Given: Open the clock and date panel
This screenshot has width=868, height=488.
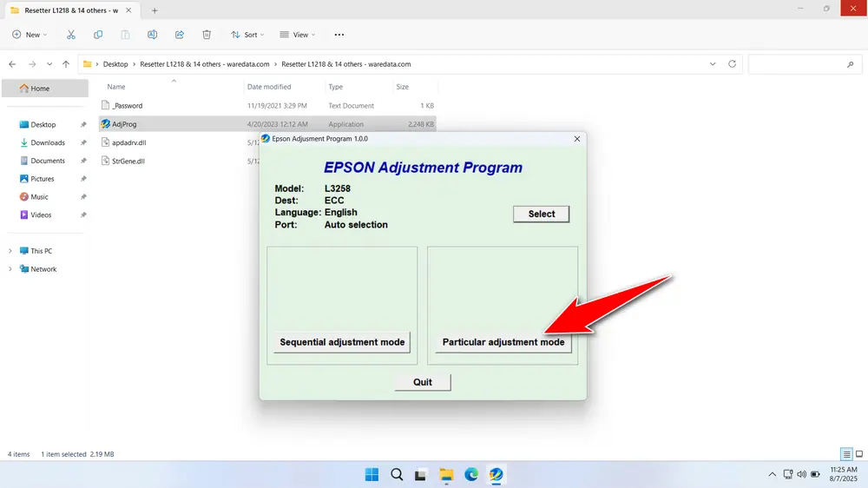Looking at the screenshot, I should [843, 474].
